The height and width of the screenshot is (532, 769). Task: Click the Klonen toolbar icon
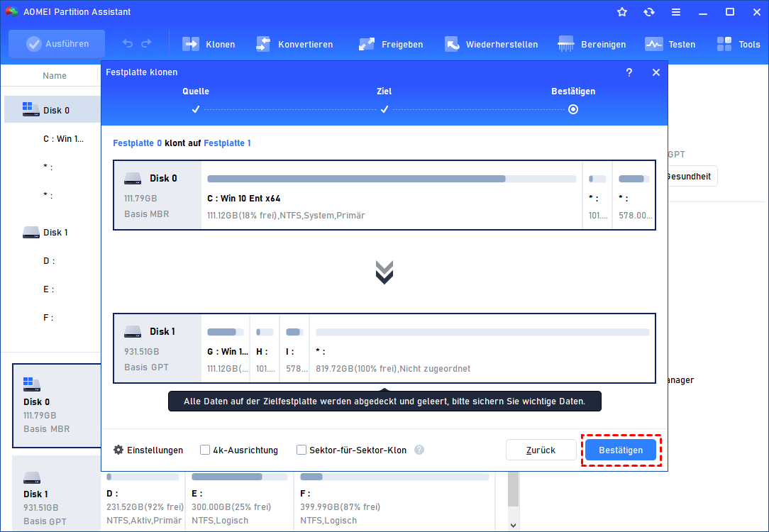coord(191,44)
